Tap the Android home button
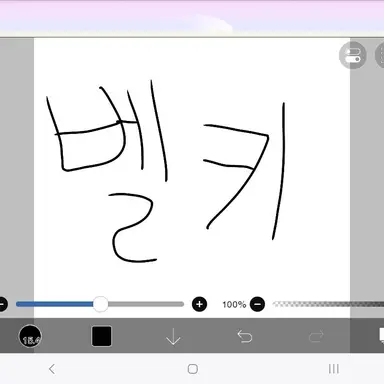The height and width of the screenshot is (384, 384). [x=193, y=369]
